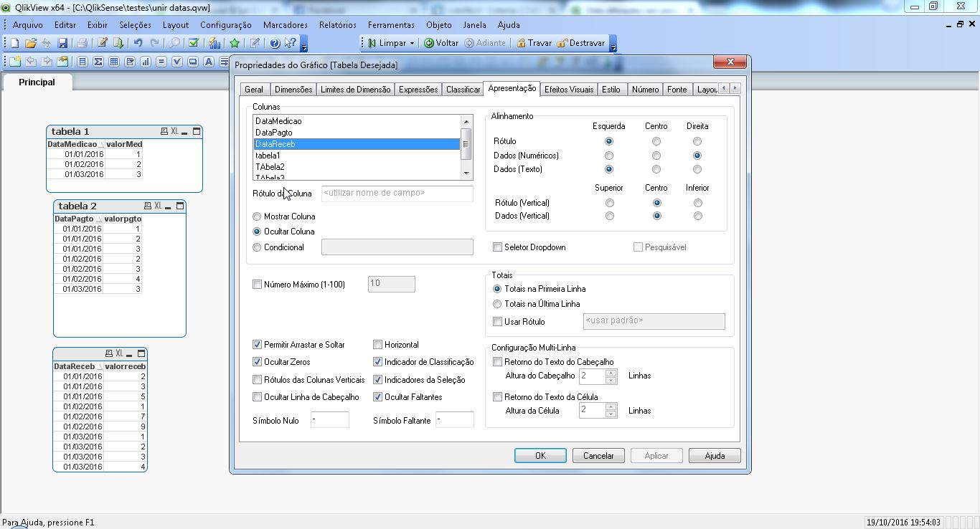Viewport: 980px width, 529px height.
Task: Uncheck Permitir Arrastar e Soltar
Action: (257, 345)
